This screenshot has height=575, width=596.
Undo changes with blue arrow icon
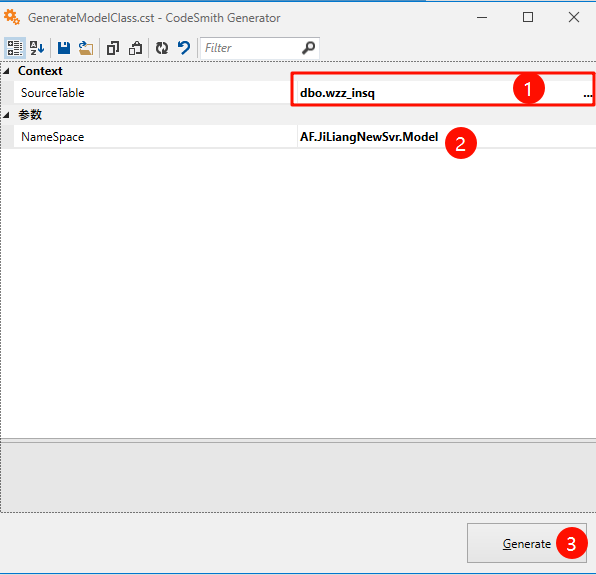point(184,48)
